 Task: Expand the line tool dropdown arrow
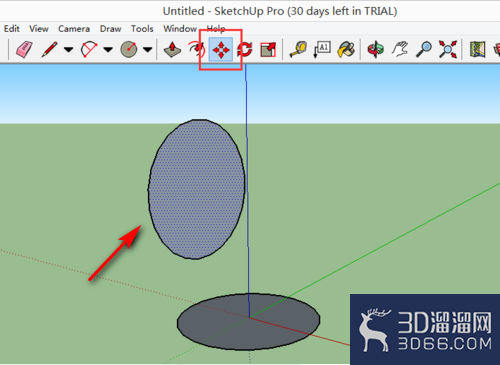click(x=68, y=50)
